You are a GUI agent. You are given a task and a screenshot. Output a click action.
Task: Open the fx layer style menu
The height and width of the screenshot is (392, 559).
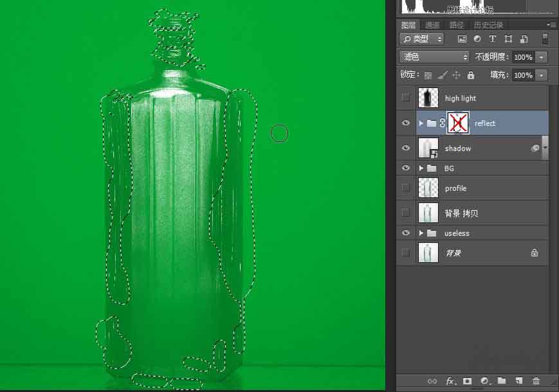tap(450, 381)
